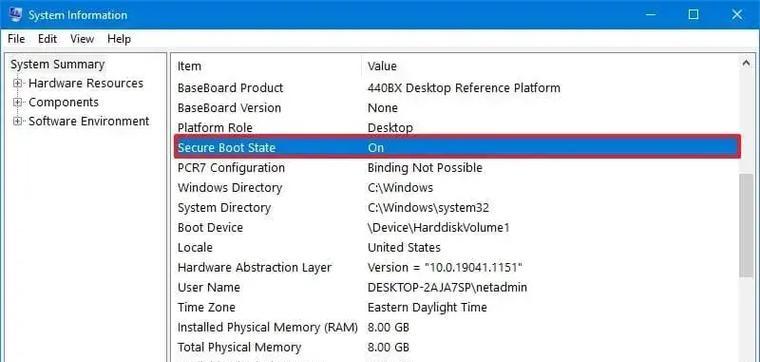
Task: Click the System Information title bar icon
Action: tap(16, 14)
